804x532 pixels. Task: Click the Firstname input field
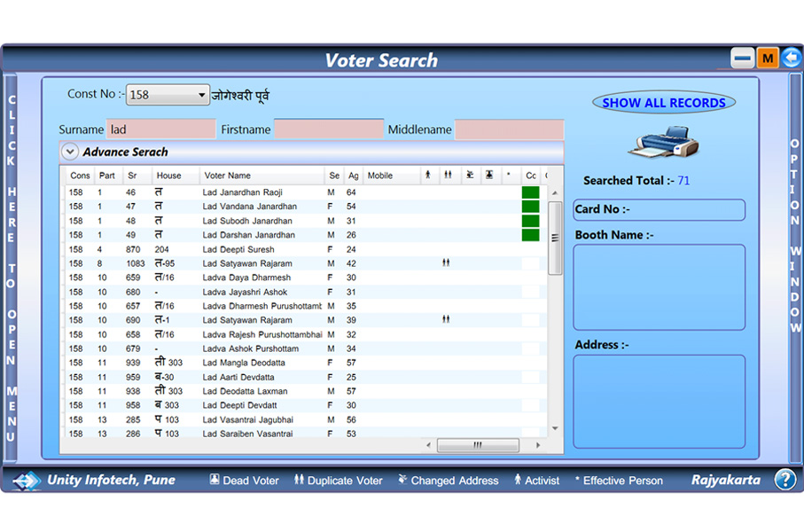coord(328,129)
